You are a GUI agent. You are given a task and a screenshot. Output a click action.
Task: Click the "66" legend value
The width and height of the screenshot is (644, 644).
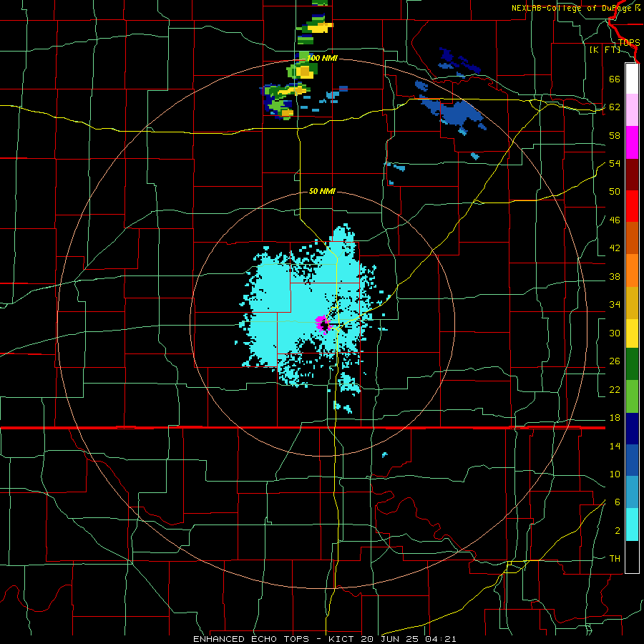[615, 79]
